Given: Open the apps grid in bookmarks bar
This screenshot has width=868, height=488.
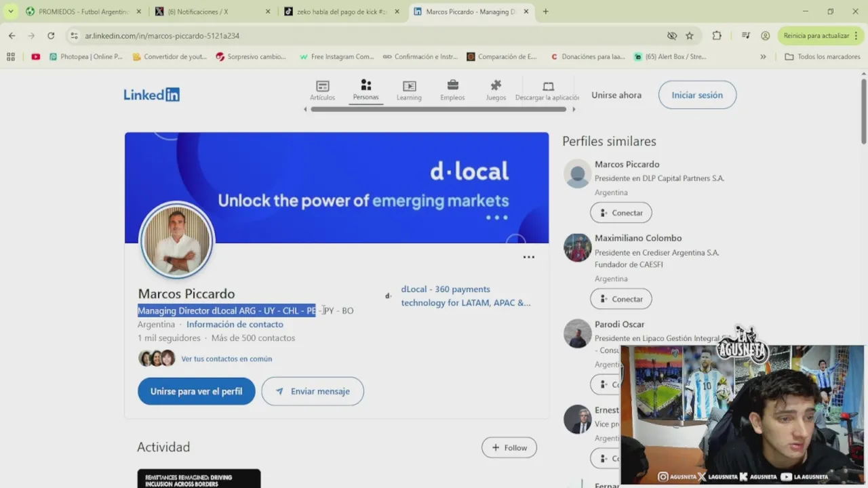Looking at the screenshot, I should click(11, 57).
